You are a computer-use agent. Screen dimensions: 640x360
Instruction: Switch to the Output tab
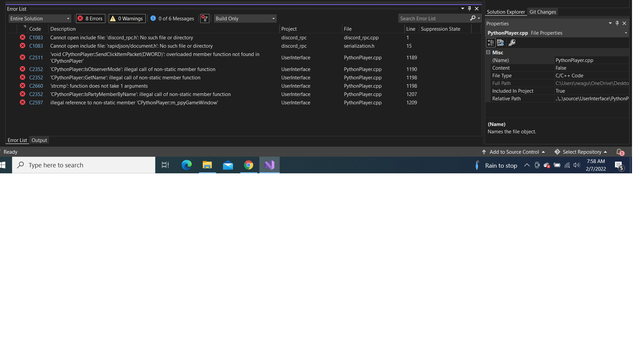click(39, 140)
